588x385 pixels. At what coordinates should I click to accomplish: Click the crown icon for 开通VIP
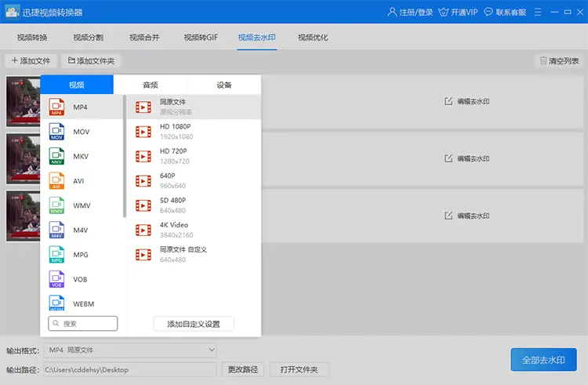click(x=443, y=13)
